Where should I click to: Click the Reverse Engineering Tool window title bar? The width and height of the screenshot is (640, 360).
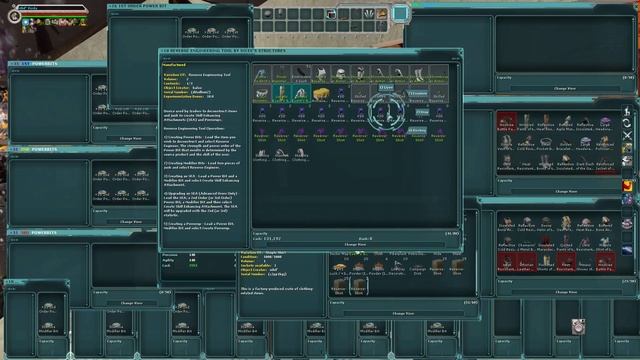310,51
